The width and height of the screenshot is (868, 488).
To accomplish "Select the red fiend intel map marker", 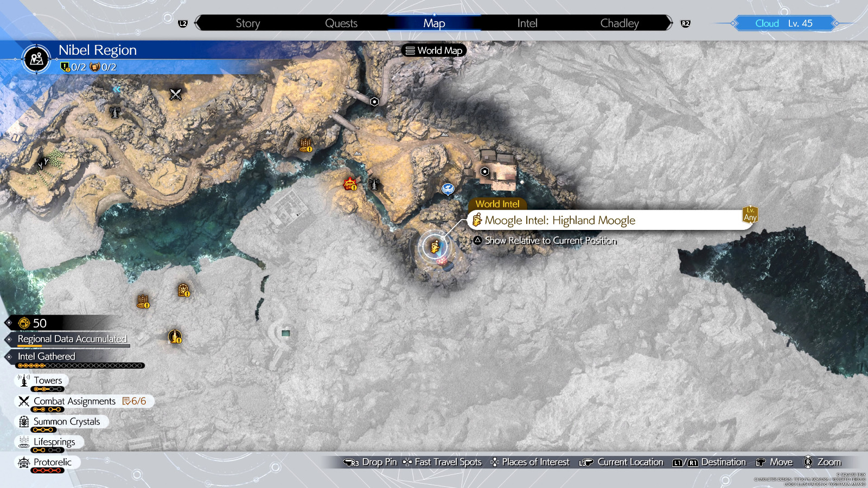I will point(350,184).
